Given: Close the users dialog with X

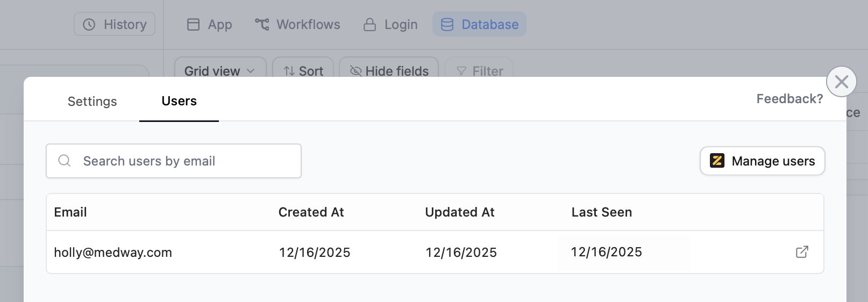Looking at the screenshot, I should click(841, 82).
